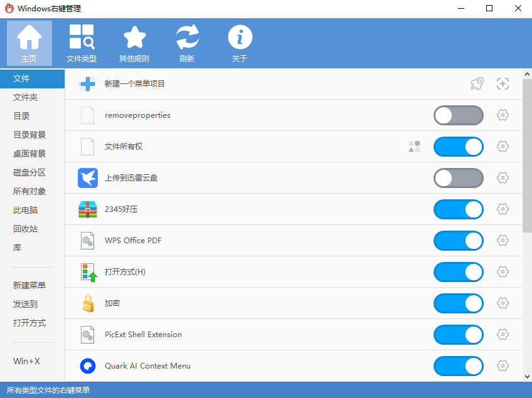
Task: Turn off the WPS Office PDF toggle
Action: tap(459, 241)
